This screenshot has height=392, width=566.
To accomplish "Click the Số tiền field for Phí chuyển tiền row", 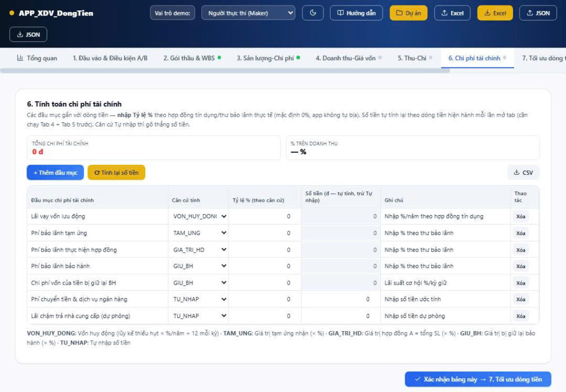I will [x=340, y=299].
